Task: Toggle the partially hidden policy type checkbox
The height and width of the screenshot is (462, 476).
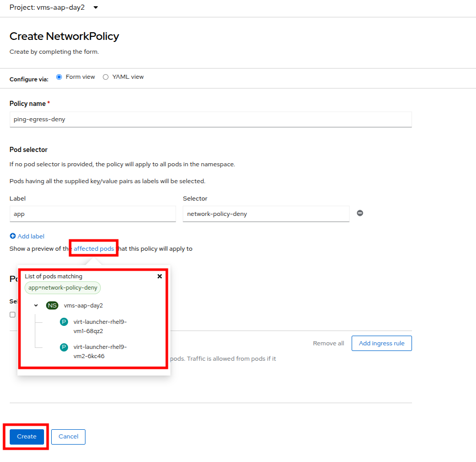Action: (x=13, y=315)
